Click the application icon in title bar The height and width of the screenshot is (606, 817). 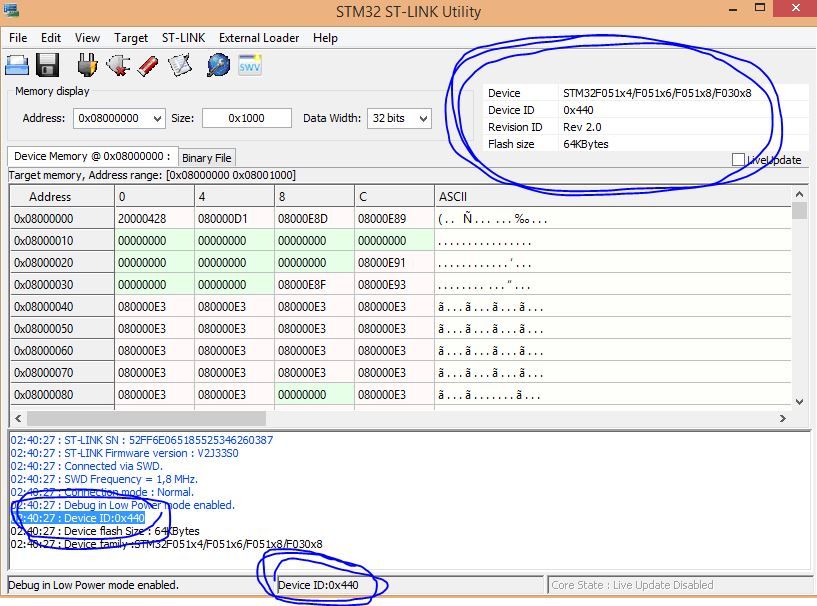11,10
